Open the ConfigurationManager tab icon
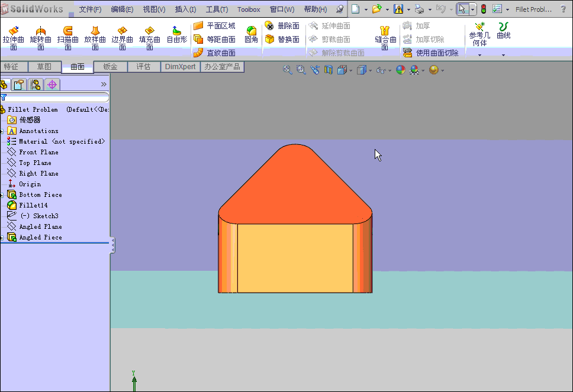The image size is (573, 392). (x=36, y=85)
